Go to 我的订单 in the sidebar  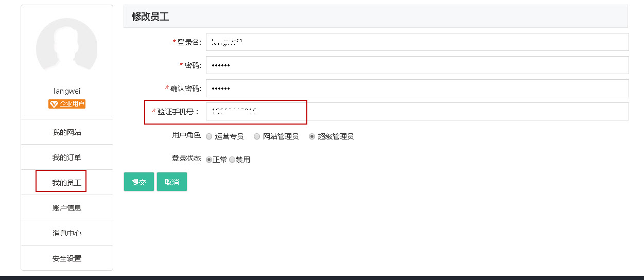point(67,157)
